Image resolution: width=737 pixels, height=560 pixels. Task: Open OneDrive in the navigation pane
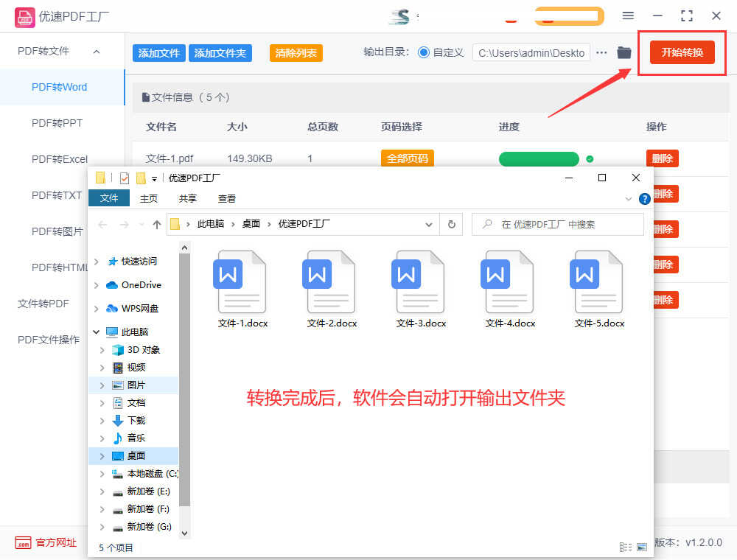(x=141, y=284)
